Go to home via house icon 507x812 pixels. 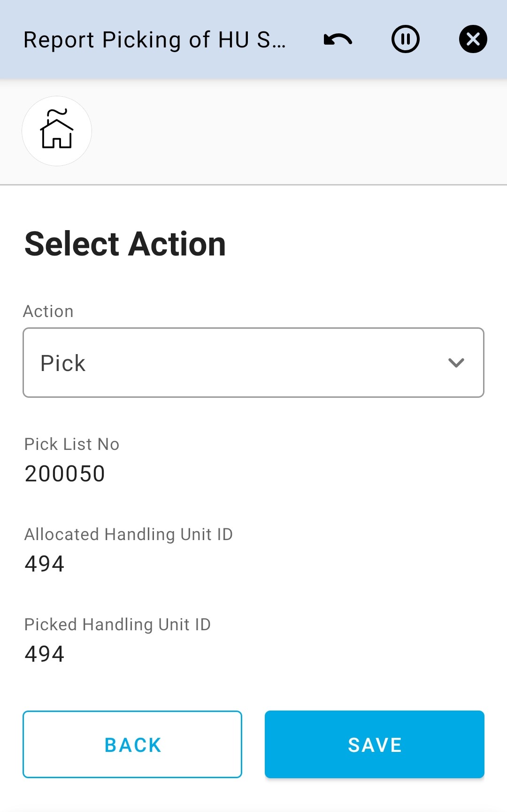click(x=57, y=131)
